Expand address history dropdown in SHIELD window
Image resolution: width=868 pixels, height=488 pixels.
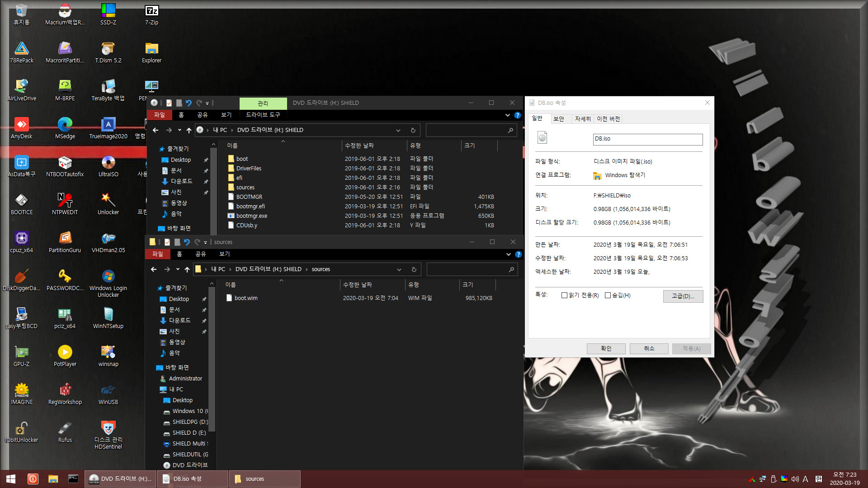point(398,130)
